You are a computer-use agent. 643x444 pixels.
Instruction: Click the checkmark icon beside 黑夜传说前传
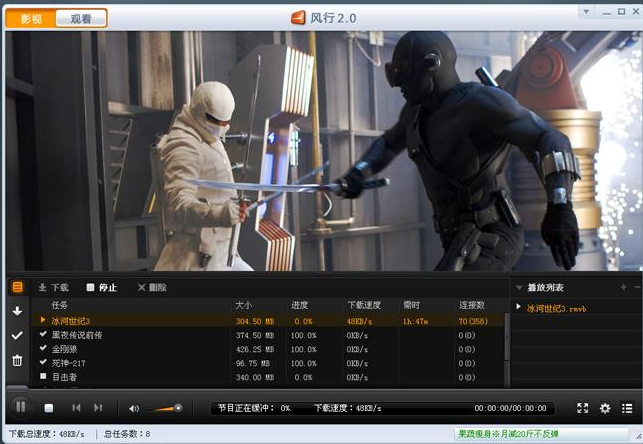pos(43,334)
